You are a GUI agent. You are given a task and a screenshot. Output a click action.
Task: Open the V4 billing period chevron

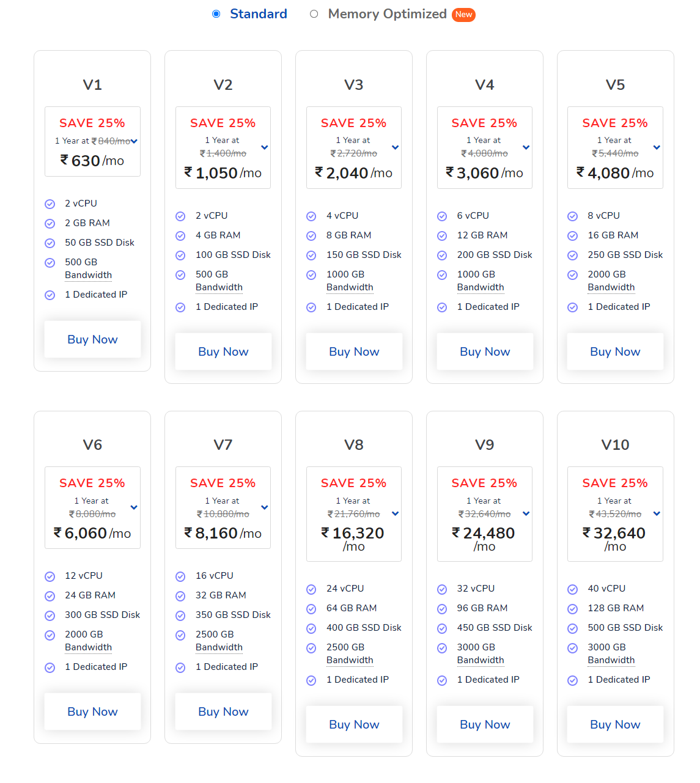point(526,147)
